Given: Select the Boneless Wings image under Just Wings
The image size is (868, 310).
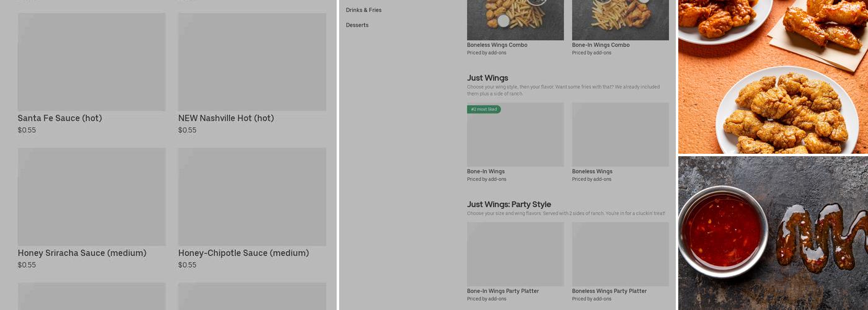Looking at the screenshot, I should (620, 135).
